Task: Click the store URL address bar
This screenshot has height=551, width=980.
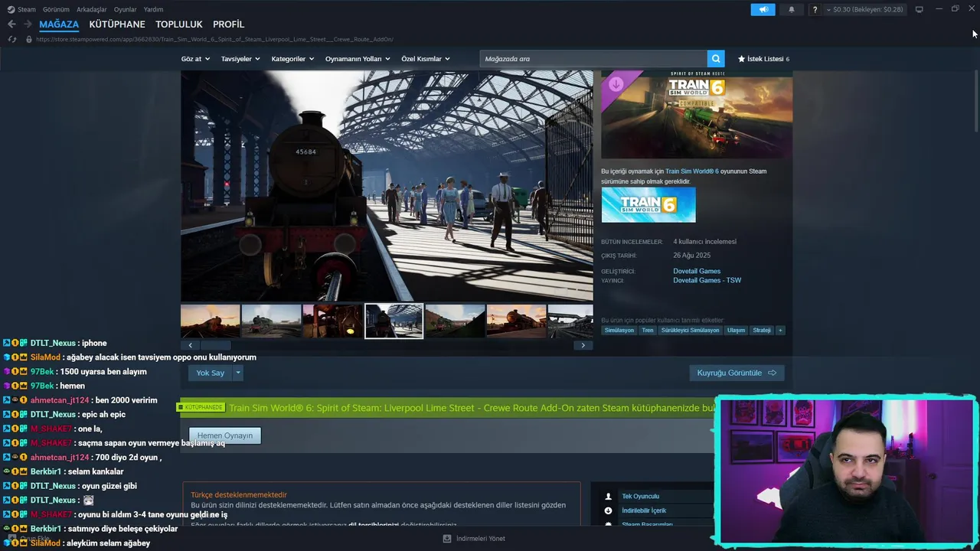Action: [214, 39]
